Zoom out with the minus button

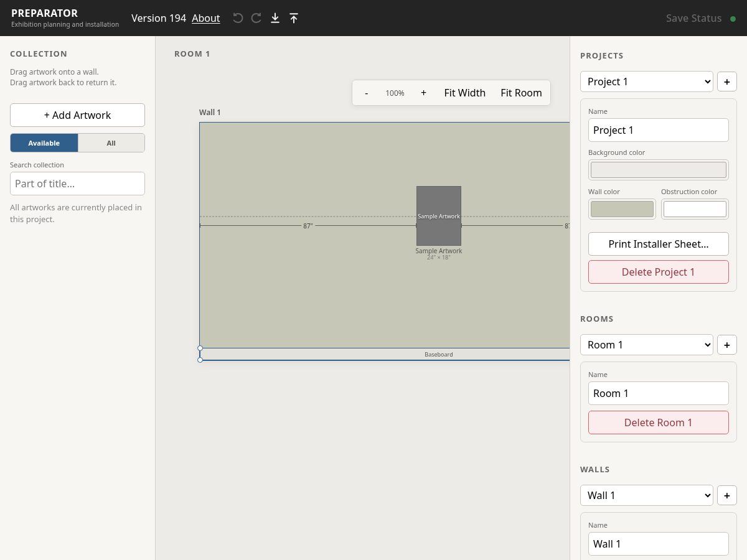(x=366, y=93)
